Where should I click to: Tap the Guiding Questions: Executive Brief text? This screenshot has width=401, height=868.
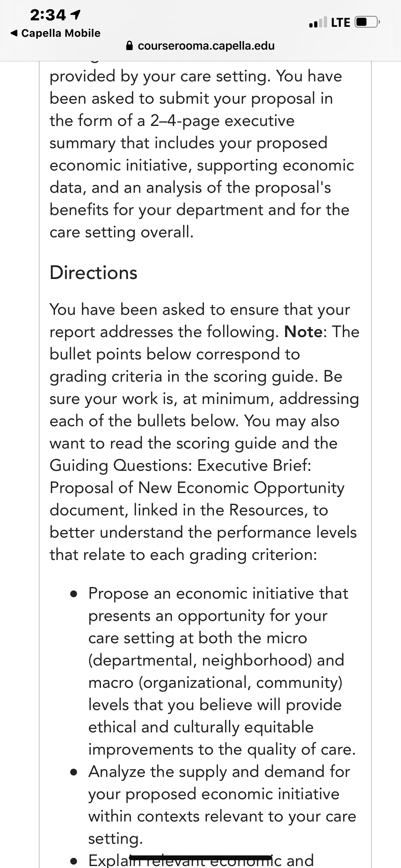click(180, 466)
